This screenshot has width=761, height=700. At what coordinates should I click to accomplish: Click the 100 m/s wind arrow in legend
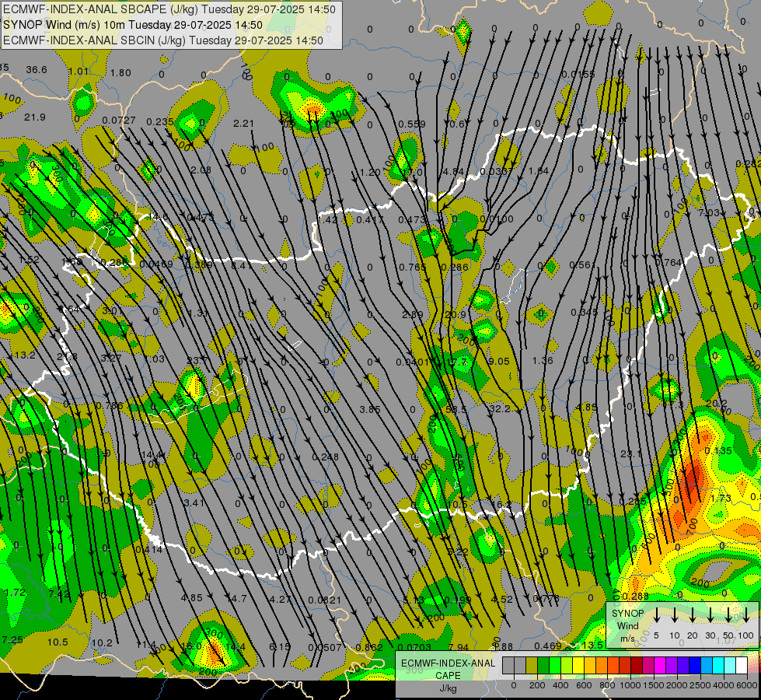(x=746, y=615)
